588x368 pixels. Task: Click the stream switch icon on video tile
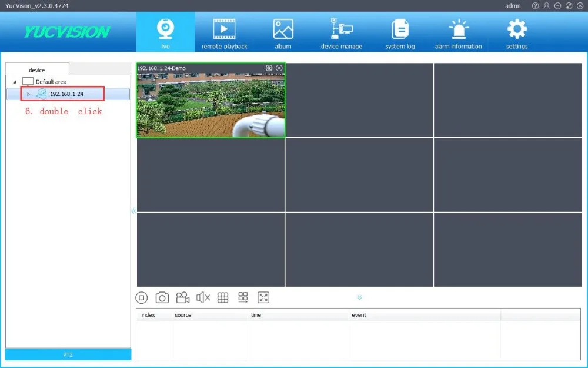[269, 68]
